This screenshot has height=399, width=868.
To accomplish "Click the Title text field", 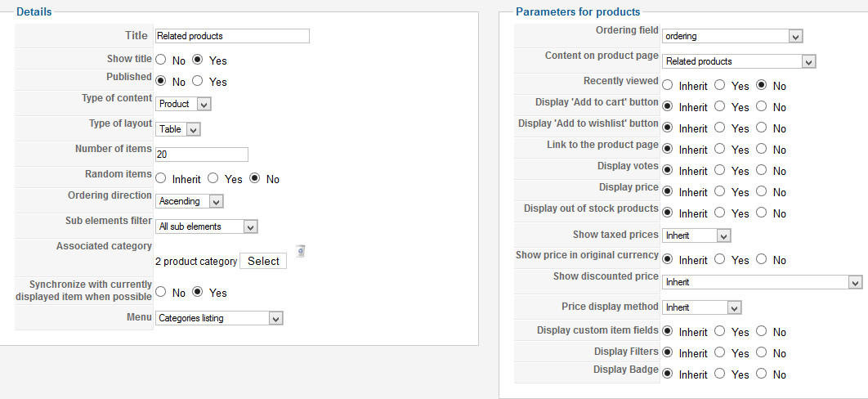I will click(x=232, y=36).
